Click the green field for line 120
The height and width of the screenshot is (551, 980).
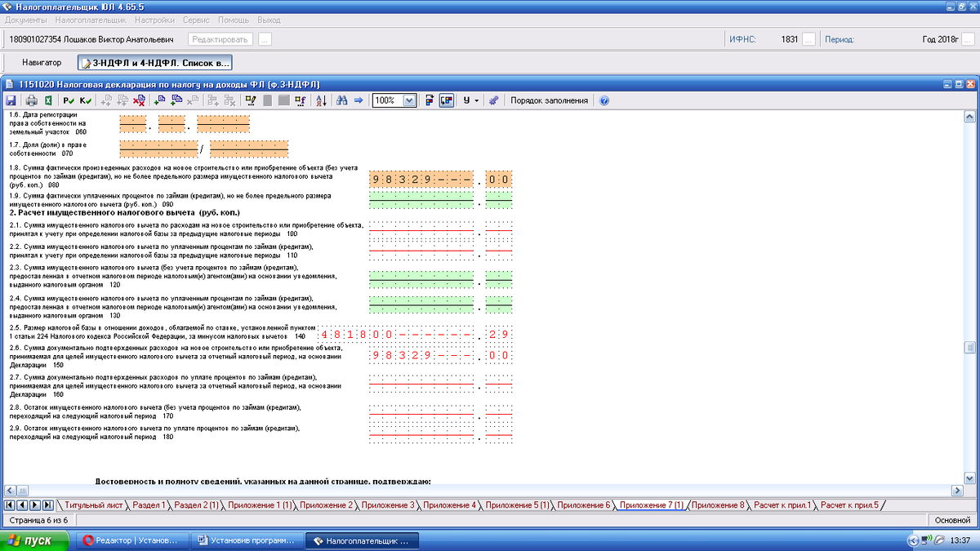(422, 280)
